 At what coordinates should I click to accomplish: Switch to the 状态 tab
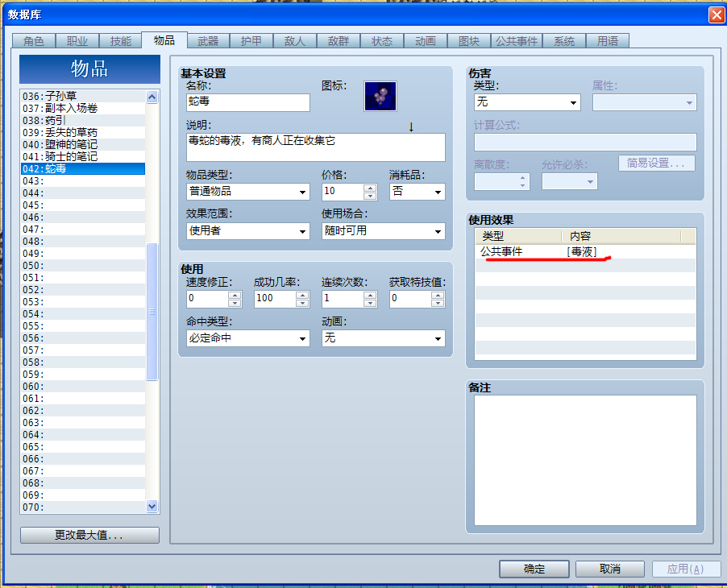click(382, 41)
